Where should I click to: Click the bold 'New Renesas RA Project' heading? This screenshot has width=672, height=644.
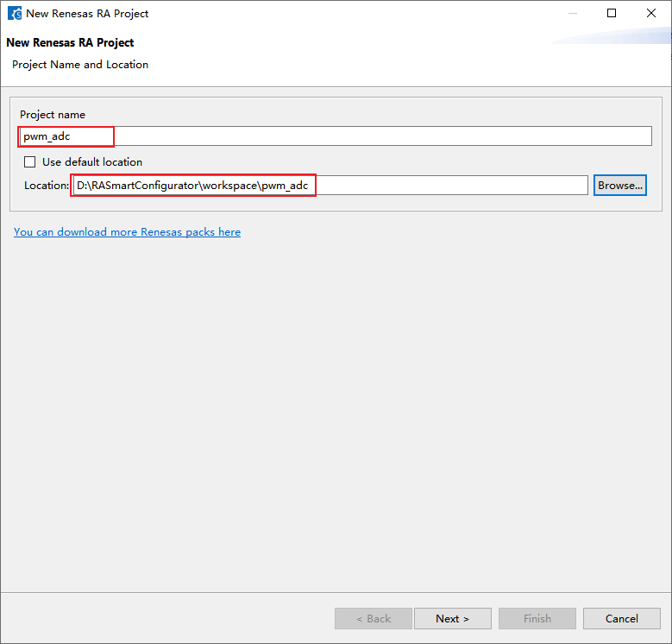70,42
